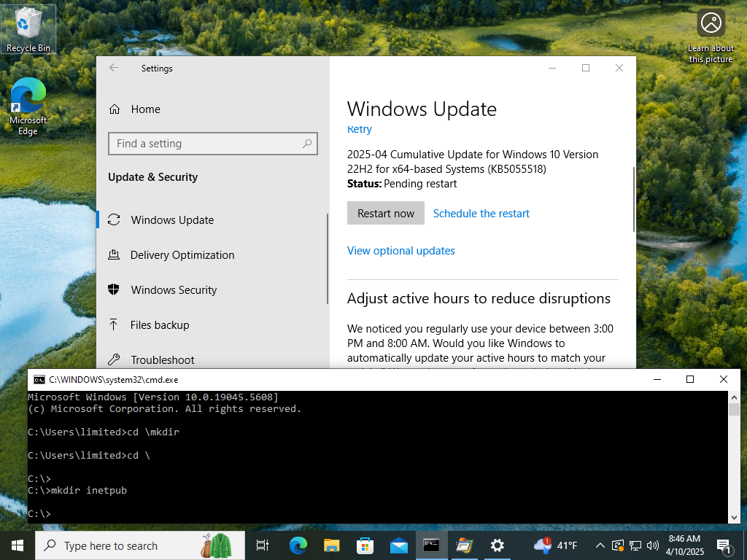This screenshot has width=747, height=560.
Task: Focus the 'Find a setting' search box
Action: (x=213, y=144)
